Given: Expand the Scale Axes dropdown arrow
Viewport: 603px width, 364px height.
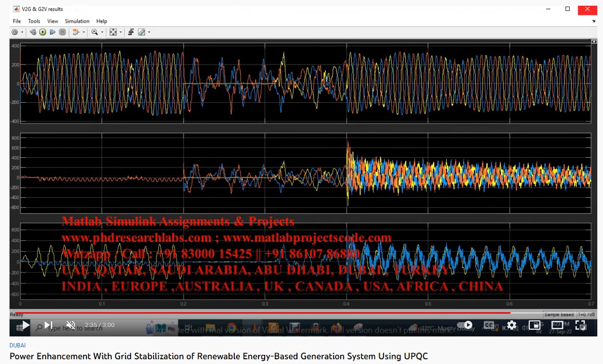Looking at the screenshot, I should coord(121,32).
